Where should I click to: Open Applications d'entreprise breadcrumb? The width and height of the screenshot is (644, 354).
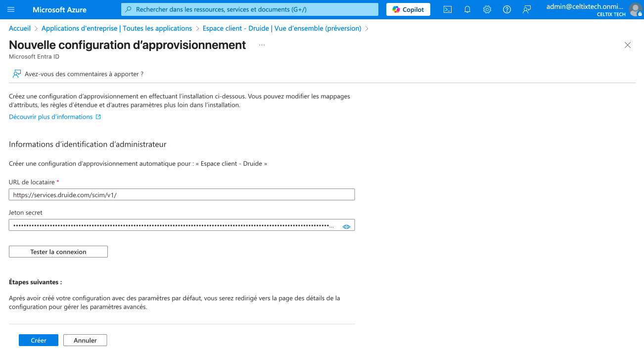117,28
